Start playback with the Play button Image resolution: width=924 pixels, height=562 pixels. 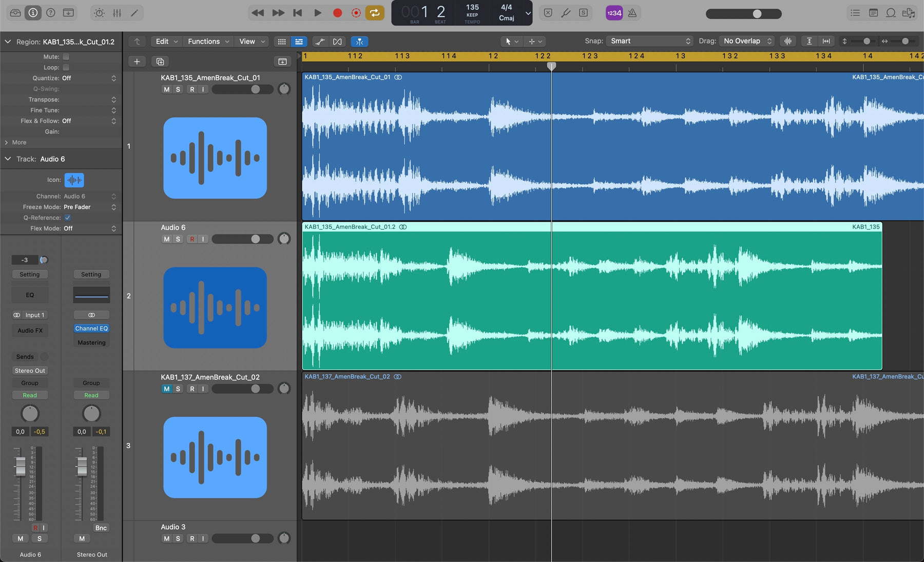pos(318,13)
